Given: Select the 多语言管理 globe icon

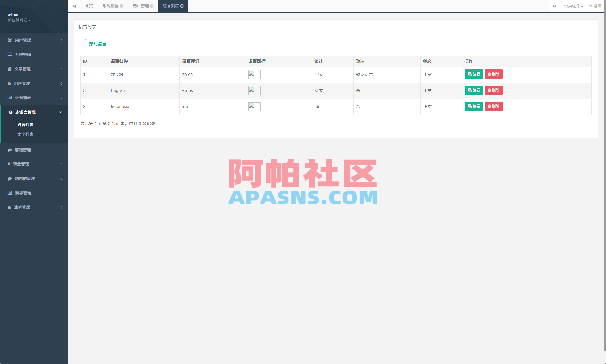Looking at the screenshot, I should [10, 112].
